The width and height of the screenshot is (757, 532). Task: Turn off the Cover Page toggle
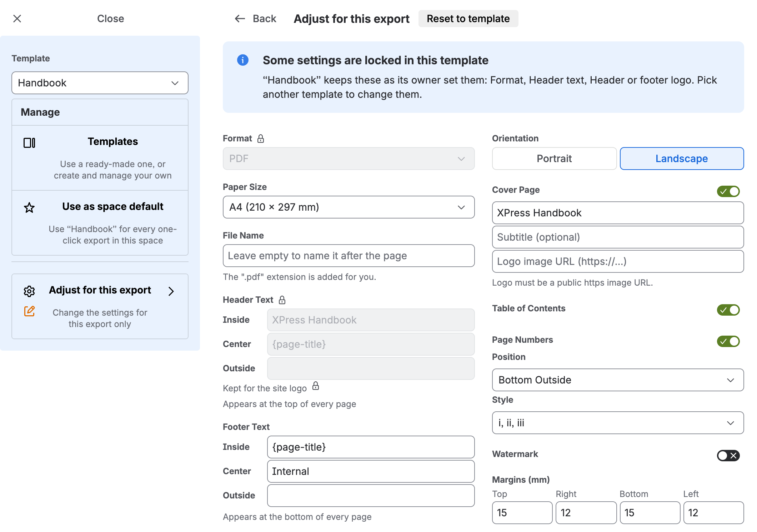coord(728,191)
